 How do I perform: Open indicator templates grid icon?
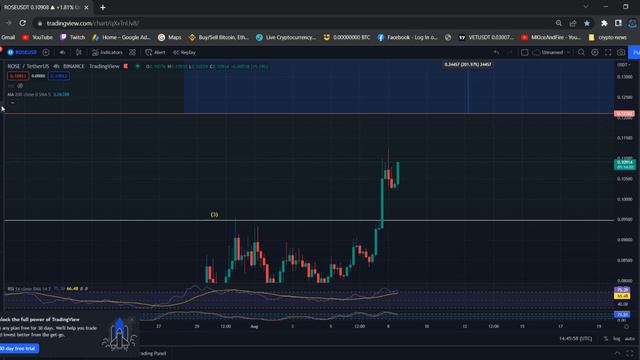(x=132, y=52)
